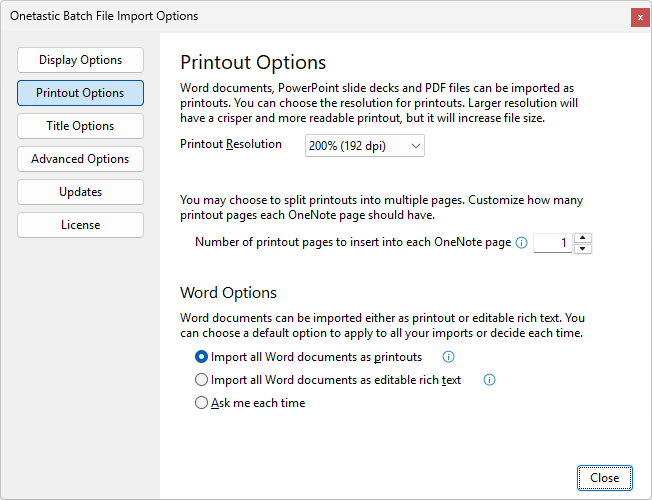This screenshot has height=500, width=652.
Task: Click info icon beside editable rich text option
Action: pyautogui.click(x=489, y=380)
